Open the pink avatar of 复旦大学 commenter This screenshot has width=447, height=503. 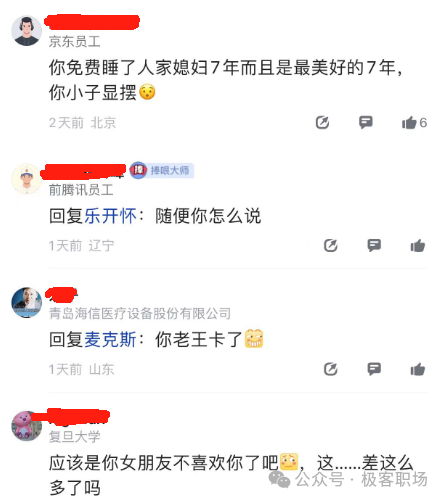coord(26,426)
